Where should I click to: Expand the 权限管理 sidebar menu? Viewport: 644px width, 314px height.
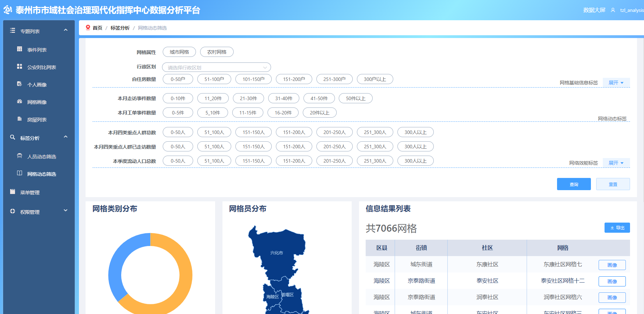(x=38, y=212)
